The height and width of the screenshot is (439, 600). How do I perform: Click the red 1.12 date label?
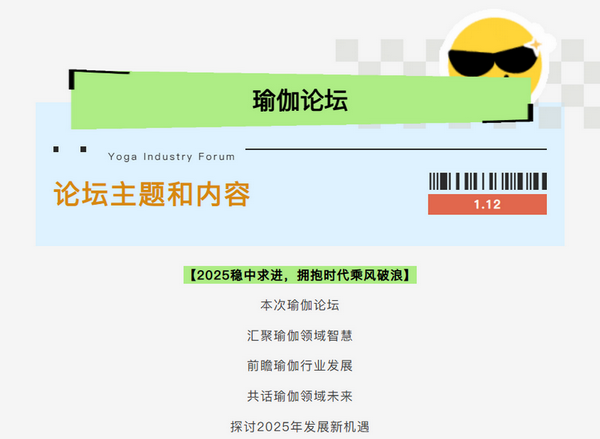[x=487, y=205]
